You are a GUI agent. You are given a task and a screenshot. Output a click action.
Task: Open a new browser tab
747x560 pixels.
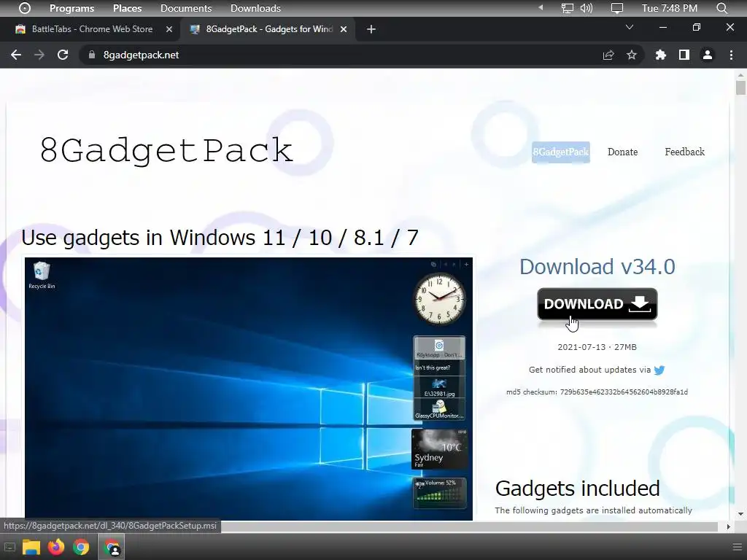click(371, 29)
